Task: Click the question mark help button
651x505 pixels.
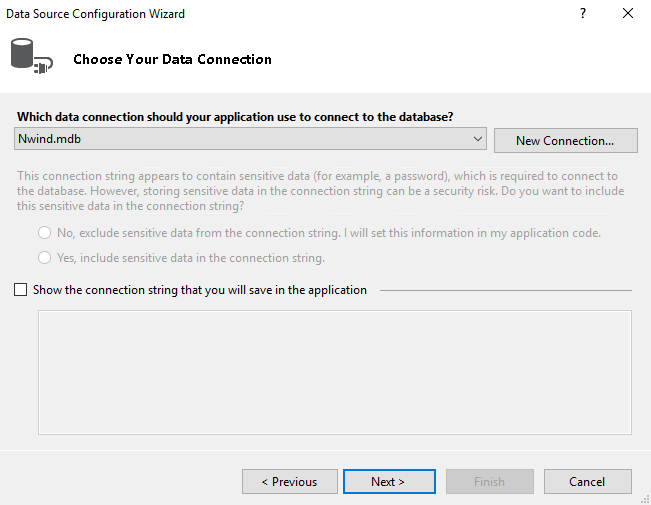Action: [582, 14]
